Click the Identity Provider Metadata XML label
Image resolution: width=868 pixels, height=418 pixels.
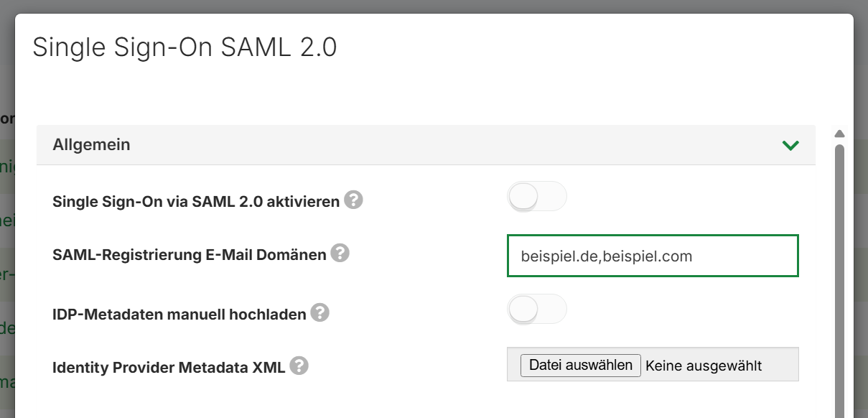169,368
